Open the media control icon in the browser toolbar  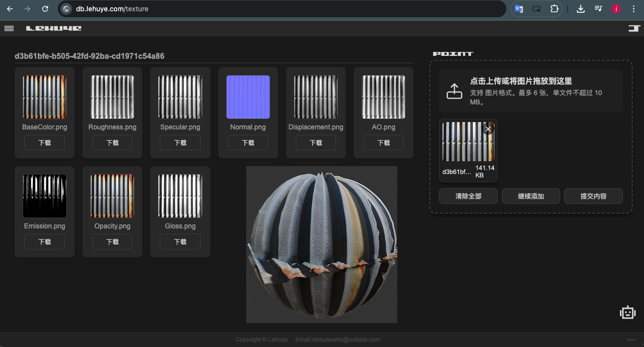point(598,9)
